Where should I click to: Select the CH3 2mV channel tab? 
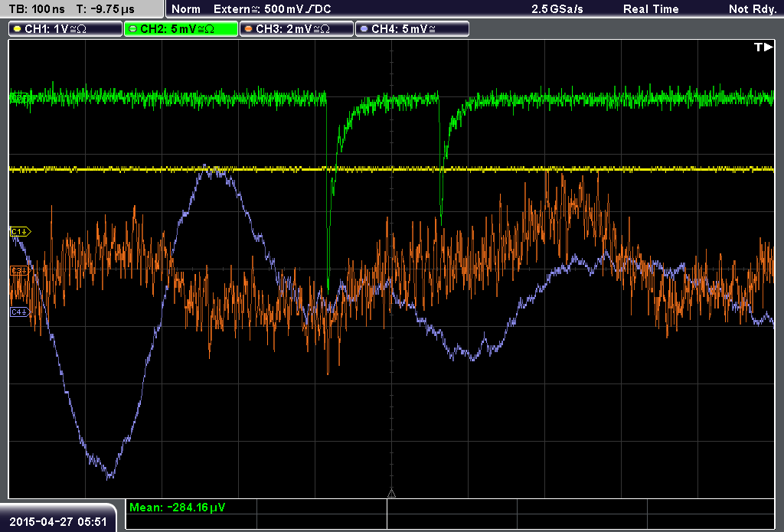tap(296, 29)
